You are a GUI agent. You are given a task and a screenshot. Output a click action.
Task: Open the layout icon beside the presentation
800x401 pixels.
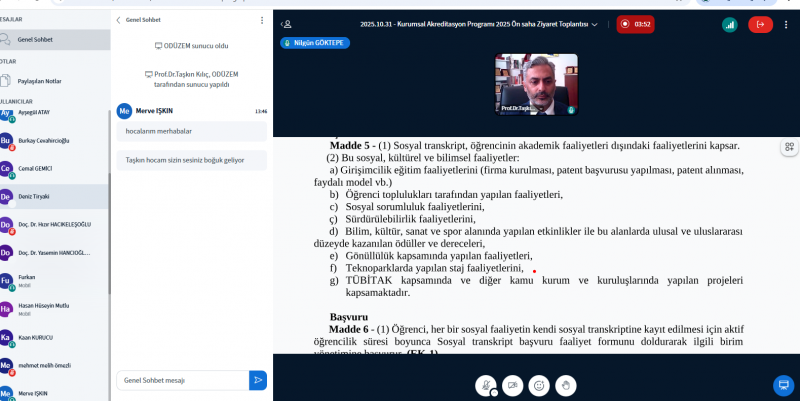pos(790,147)
